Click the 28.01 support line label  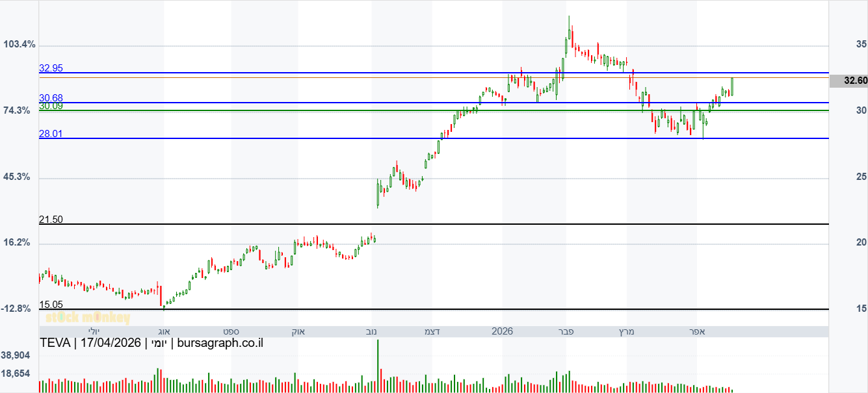[x=51, y=133]
